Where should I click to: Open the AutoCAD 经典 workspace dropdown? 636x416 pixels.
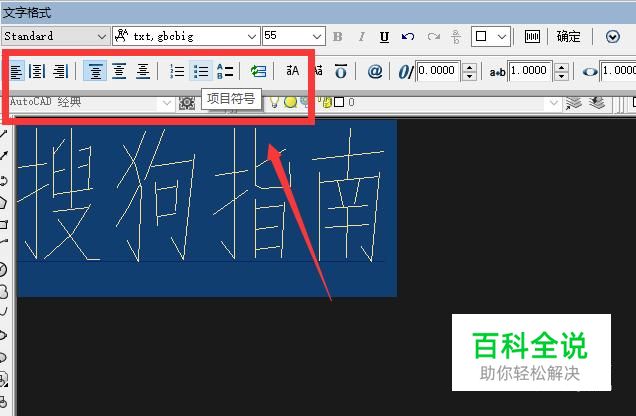[166, 103]
